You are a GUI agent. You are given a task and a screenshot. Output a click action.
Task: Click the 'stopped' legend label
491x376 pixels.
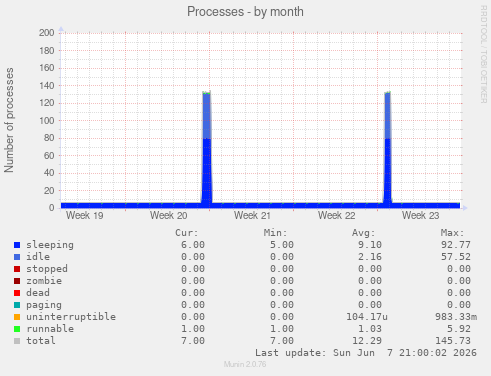[47, 269]
